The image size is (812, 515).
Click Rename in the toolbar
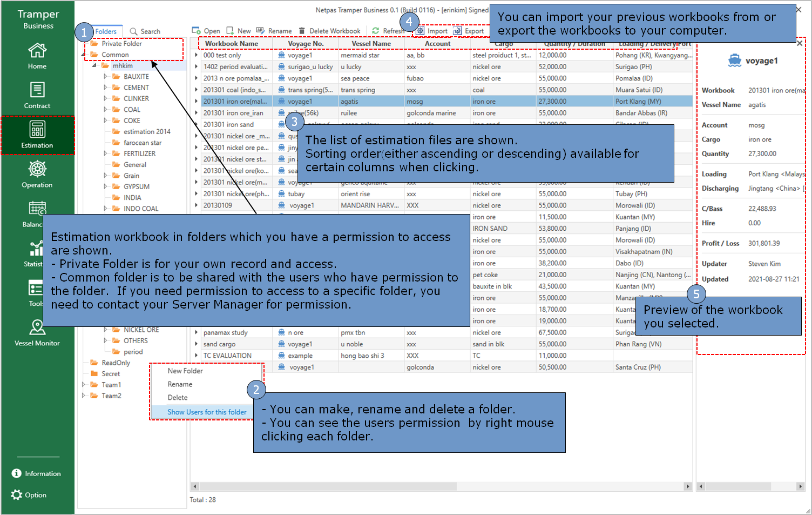point(274,31)
